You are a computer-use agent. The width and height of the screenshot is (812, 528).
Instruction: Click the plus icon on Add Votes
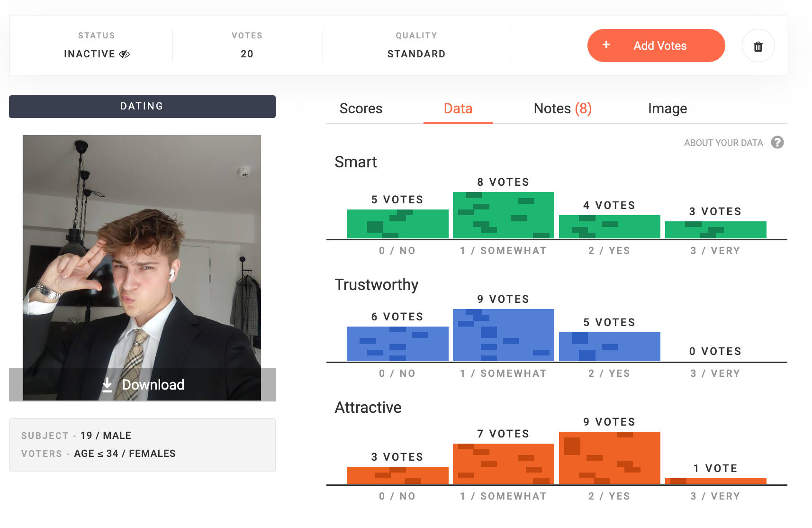606,45
